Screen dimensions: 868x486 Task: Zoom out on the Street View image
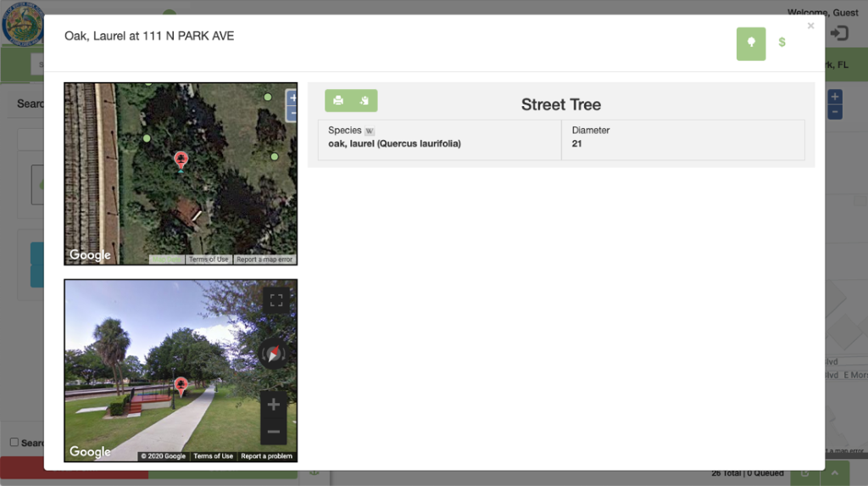click(273, 432)
